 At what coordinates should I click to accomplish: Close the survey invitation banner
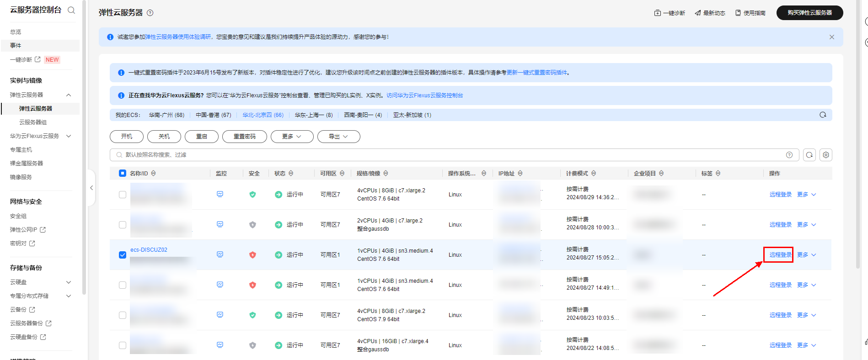point(832,37)
